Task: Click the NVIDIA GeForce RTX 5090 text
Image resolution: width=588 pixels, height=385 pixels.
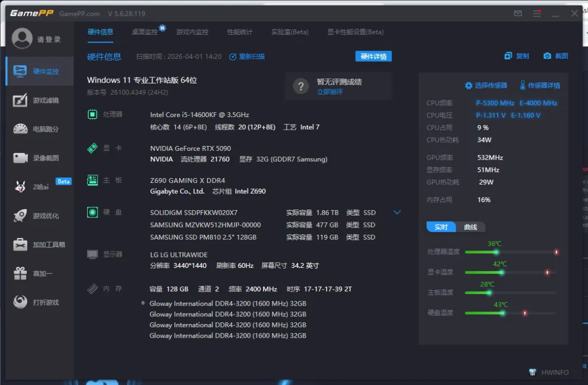Action: 191,149
